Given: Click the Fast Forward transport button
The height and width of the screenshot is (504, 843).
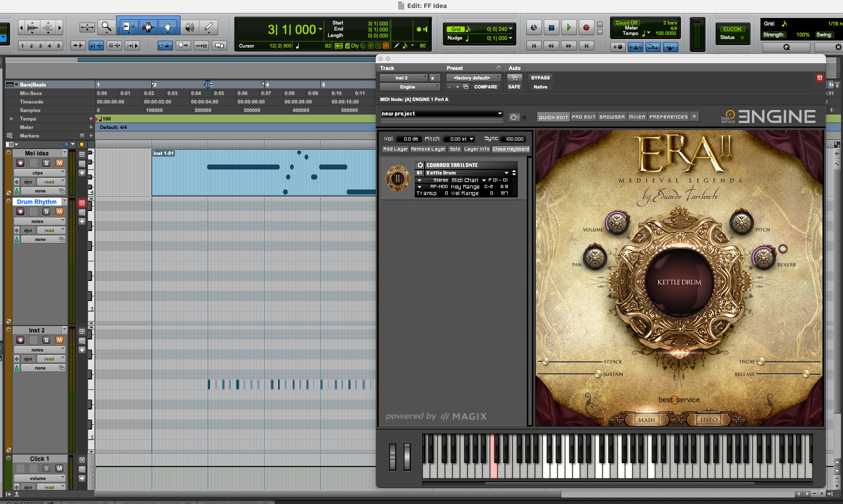Looking at the screenshot, I should point(568,46).
